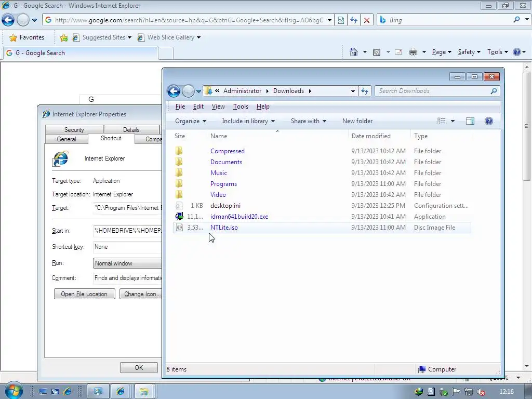Expand Include in library dropdown
This screenshot has width=532, height=399.
tap(248, 121)
